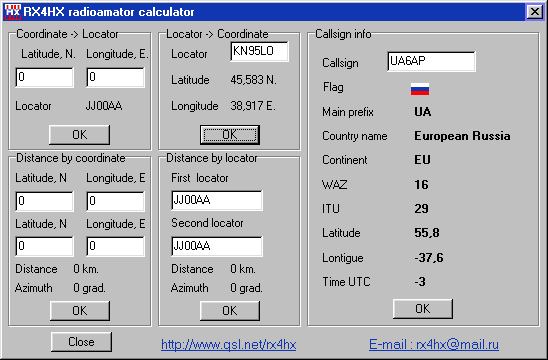Image resolution: width=548 pixels, height=360 pixels.
Task: Click the 38,917 E. longitude value
Action: click(253, 106)
